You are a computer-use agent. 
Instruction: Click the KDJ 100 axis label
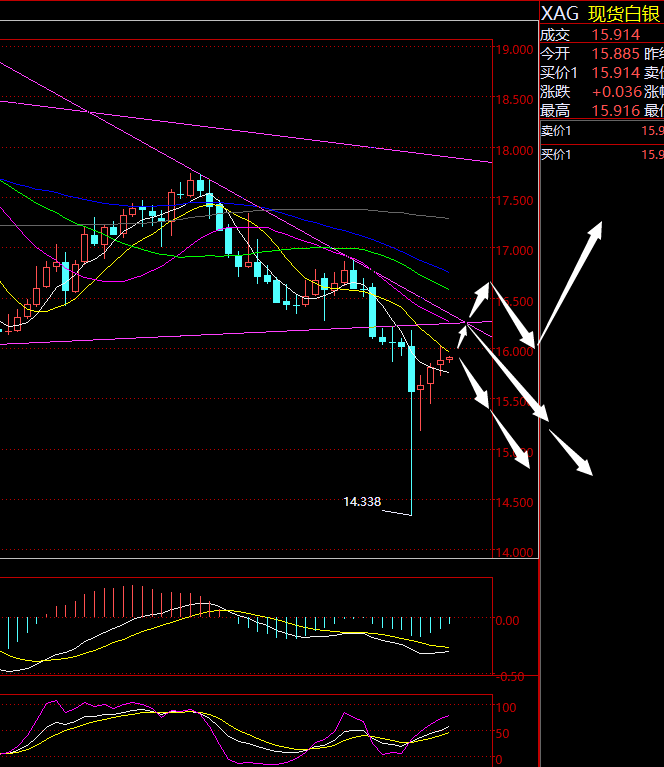click(x=506, y=708)
